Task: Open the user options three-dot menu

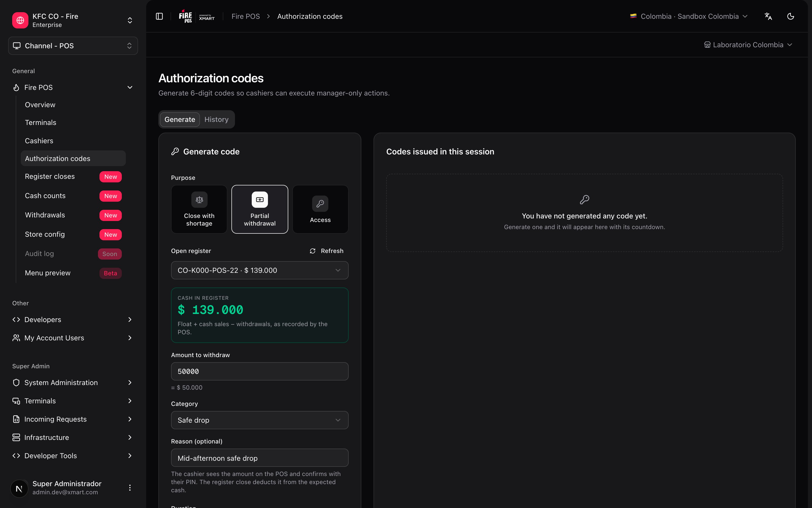Action: pyautogui.click(x=130, y=487)
